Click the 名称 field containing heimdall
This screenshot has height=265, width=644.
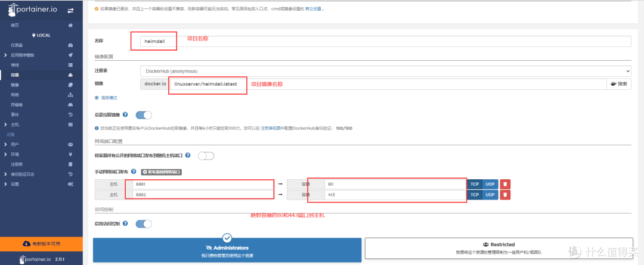(385, 42)
